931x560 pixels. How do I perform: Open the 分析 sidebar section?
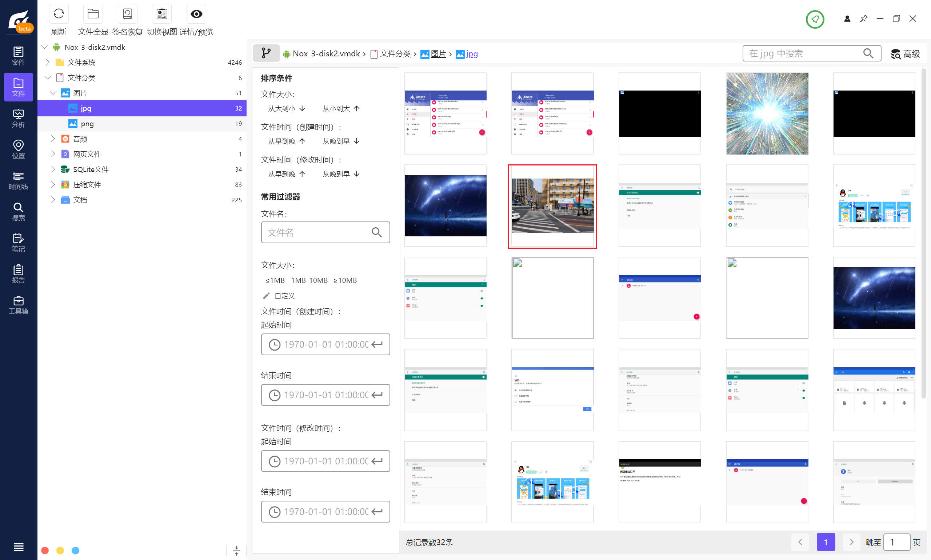(x=19, y=118)
